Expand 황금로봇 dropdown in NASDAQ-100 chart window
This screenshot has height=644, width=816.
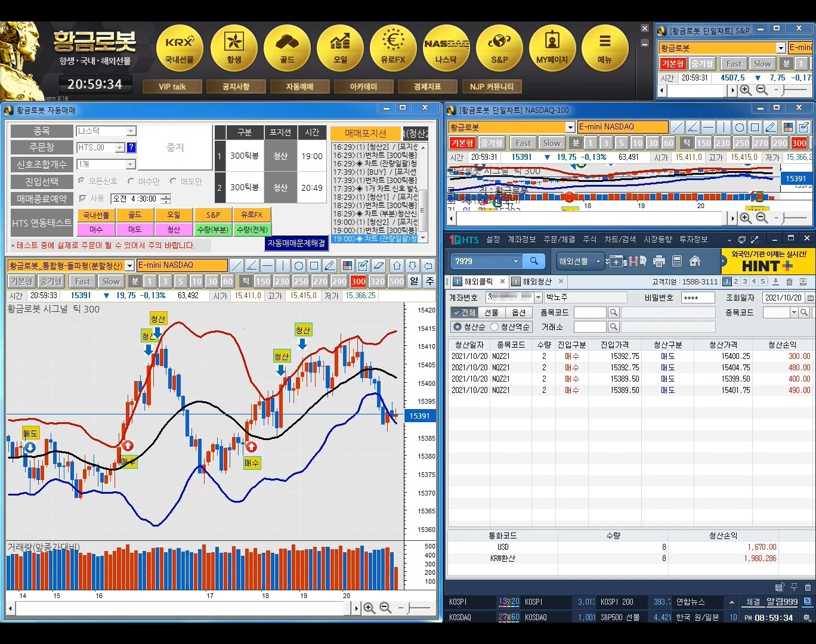[x=570, y=127]
